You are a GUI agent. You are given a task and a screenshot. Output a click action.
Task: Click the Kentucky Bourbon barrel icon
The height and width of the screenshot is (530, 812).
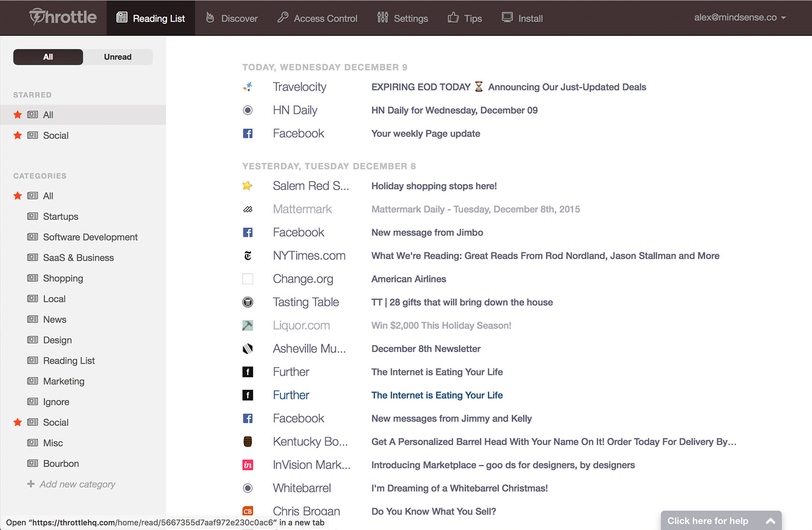coord(247,442)
